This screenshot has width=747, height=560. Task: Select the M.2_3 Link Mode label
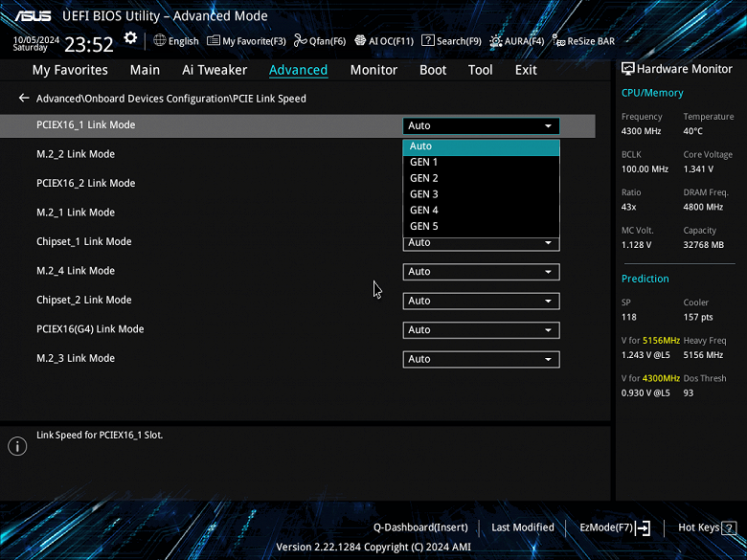[76, 358]
